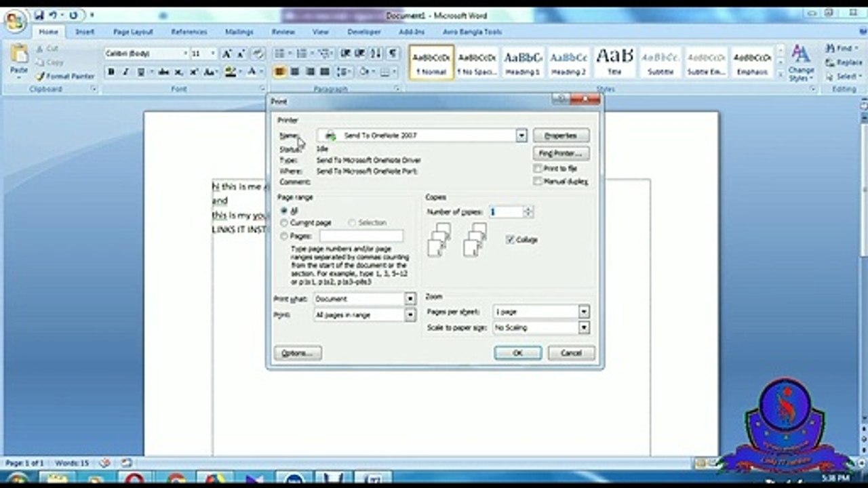The height and width of the screenshot is (488, 868).
Task: Clear formatting with eraser icon
Action: pyautogui.click(x=258, y=54)
